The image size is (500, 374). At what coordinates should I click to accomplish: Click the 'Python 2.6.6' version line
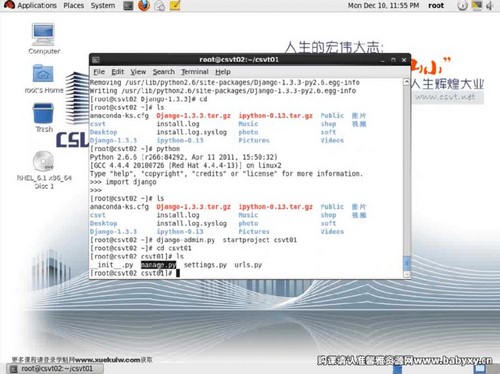pos(184,157)
